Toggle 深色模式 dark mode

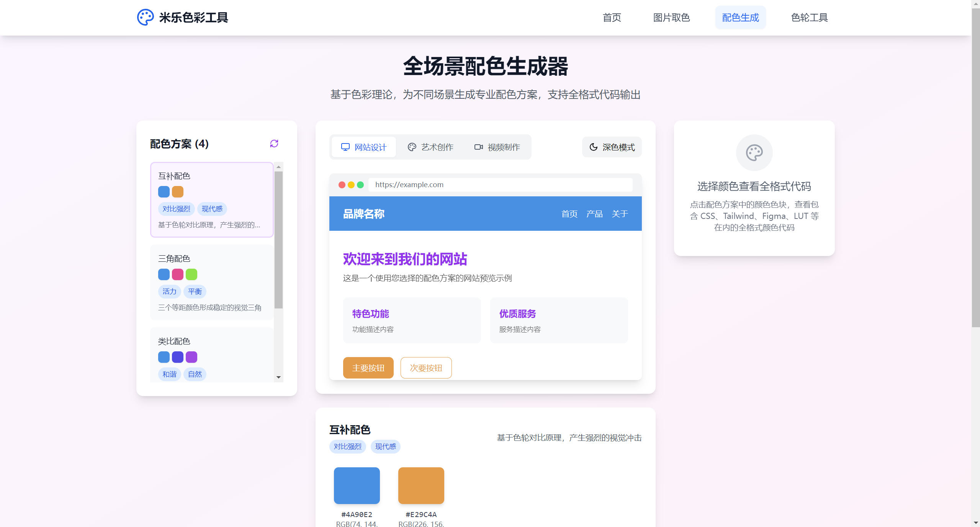click(612, 147)
